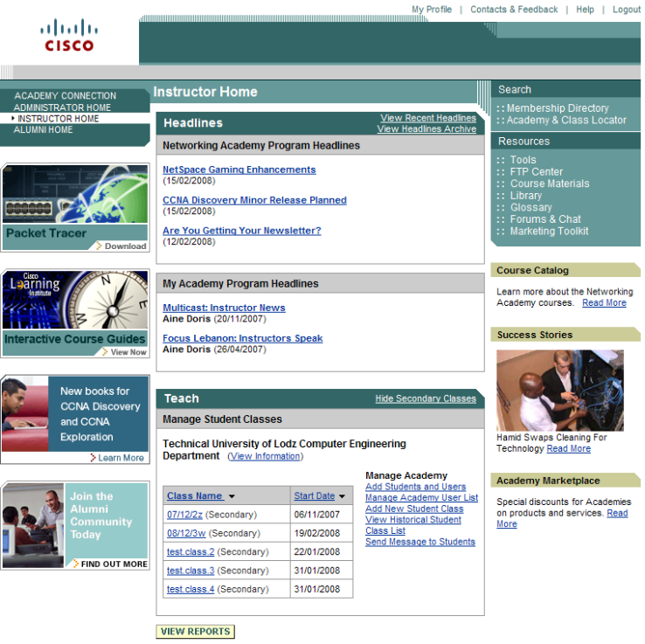Click View Now under Interactive Course Guides
This screenshot has width=645, height=644.
coord(125,352)
